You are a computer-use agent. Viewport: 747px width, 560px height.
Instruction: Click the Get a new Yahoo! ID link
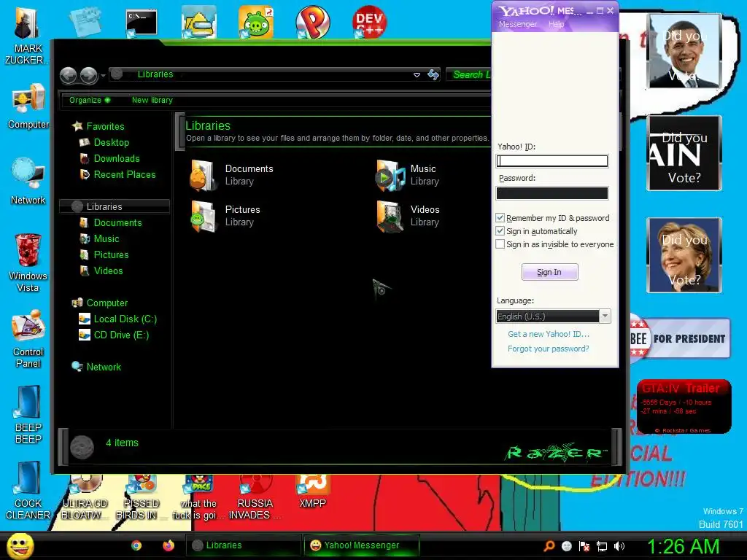click(x=549, y=334)
